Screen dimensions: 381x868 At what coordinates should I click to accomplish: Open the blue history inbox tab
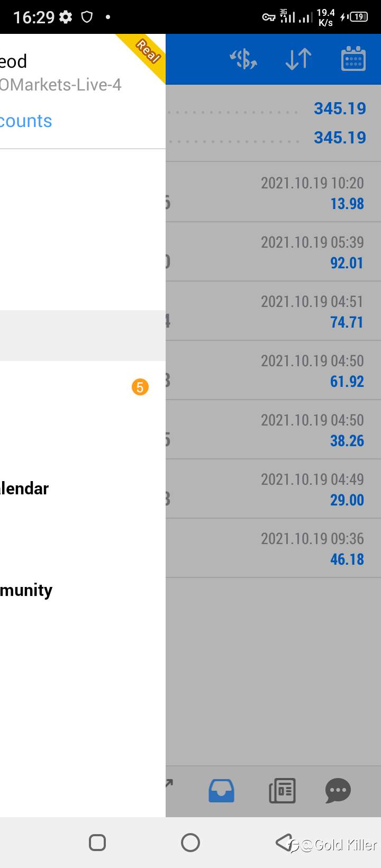(221, 791)
